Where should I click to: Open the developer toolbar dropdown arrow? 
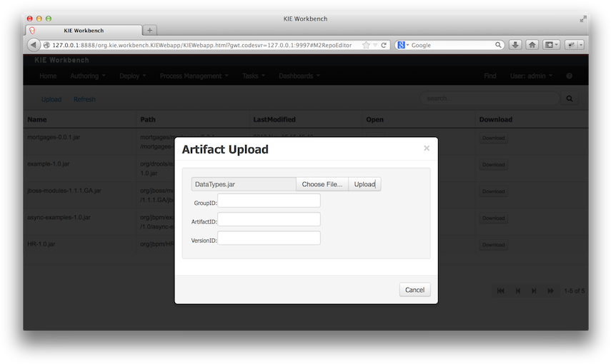580,45
